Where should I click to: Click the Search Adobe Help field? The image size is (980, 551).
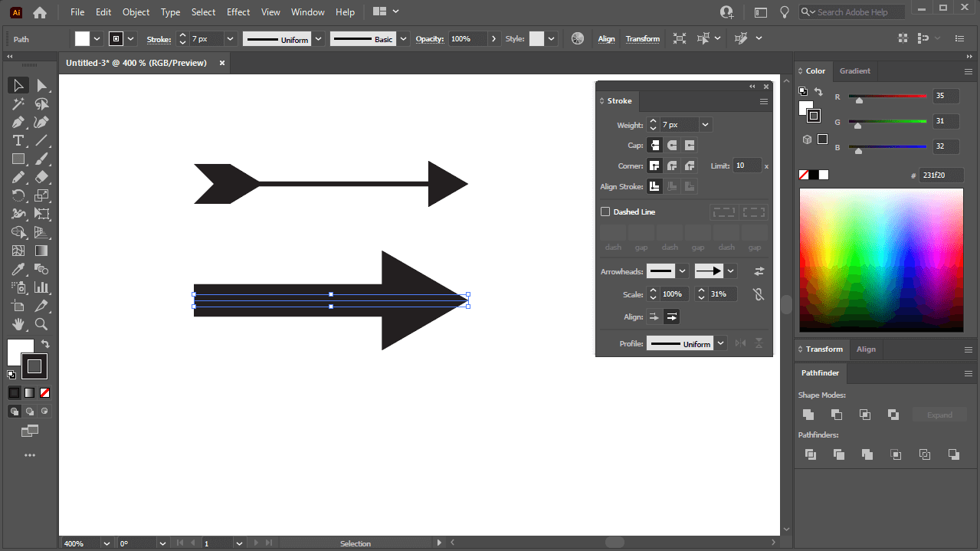pos(852,12)
